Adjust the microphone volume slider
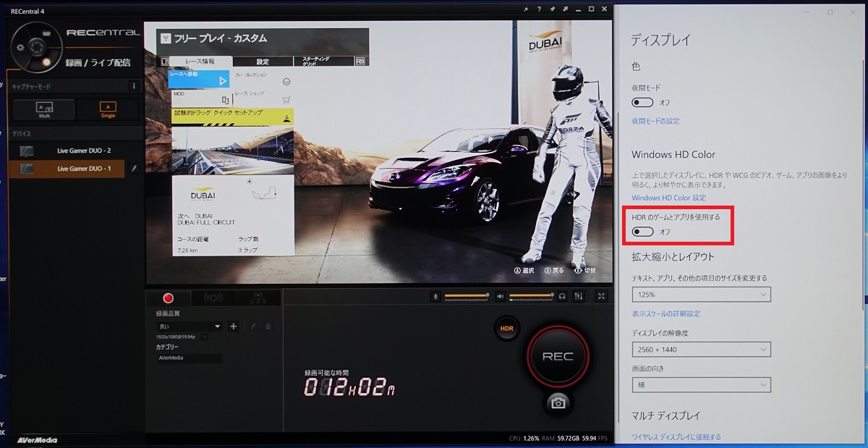The width and height of the screenshot is (868, 448). click(x=467, y=296)
